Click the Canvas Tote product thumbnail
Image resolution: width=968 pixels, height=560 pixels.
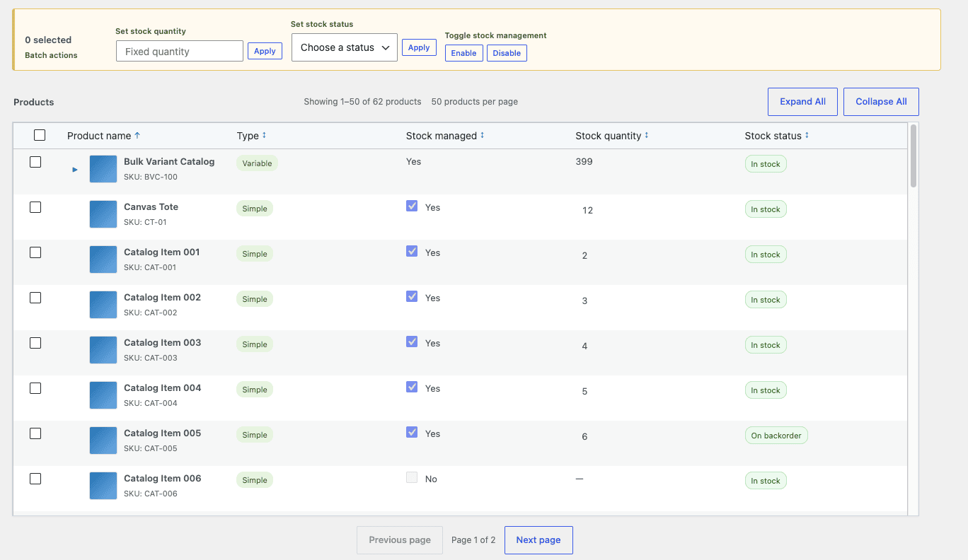(x=103, y=214)
